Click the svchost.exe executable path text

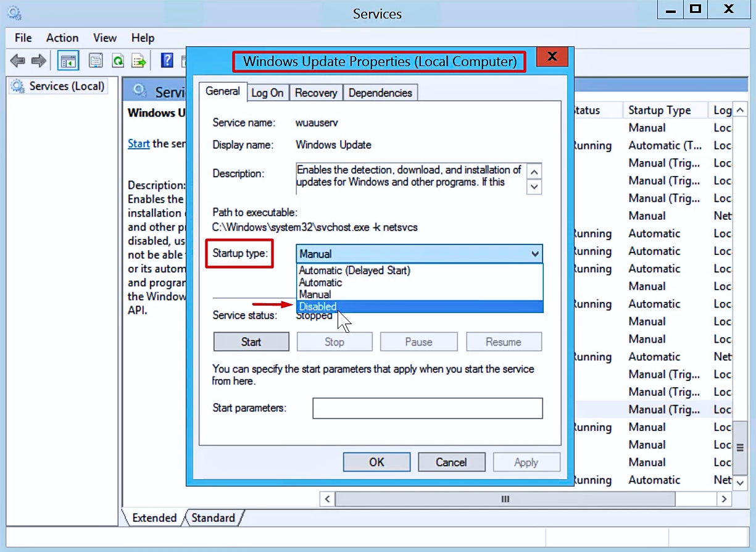[x=315, y=227]
